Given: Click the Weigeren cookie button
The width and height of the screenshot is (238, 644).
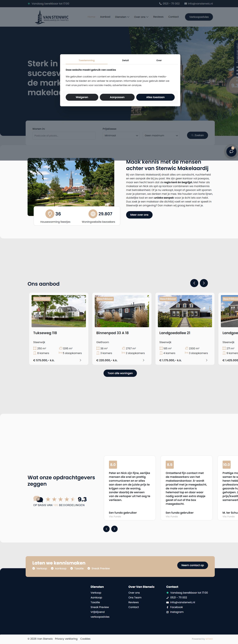Looking at the screenshot, I should coord(82,97).
